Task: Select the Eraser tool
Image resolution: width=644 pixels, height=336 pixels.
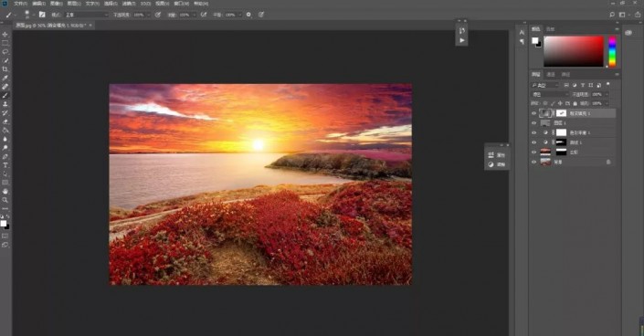Action: [5, 121]
